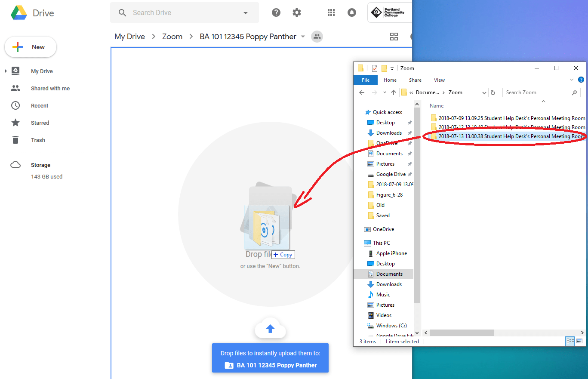Select the 2018-07-13 13.00.38 folder
Viewport: 588px width, 379px height.
click(x=508, y=136)
